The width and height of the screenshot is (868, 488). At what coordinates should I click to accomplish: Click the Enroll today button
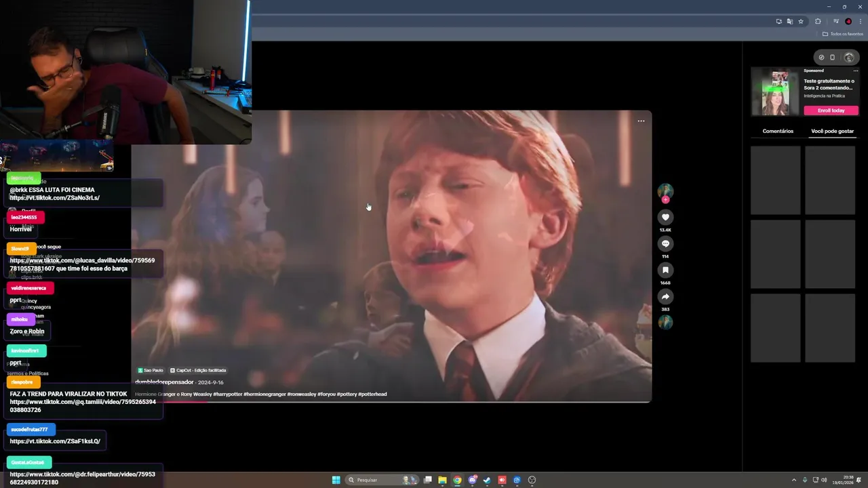point(831,110)
